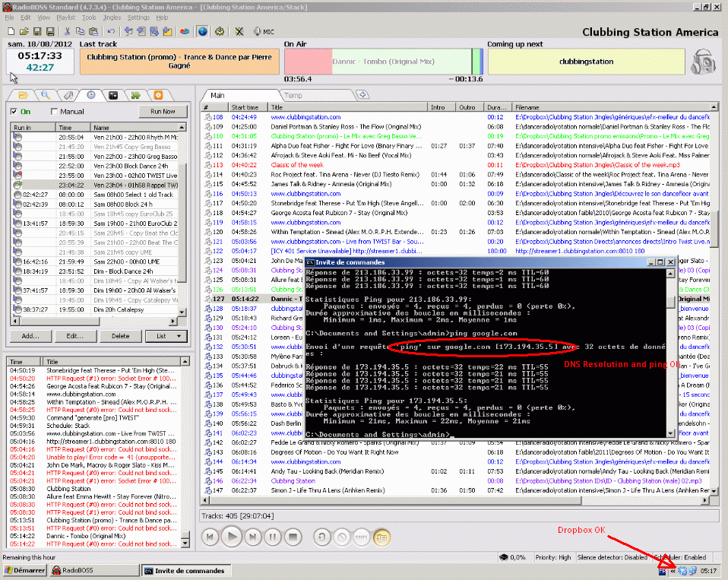This screenshot has height=580, width=728.
Task: Click the Paste clipboard icon in toolbar
Action: click(93, 32)
